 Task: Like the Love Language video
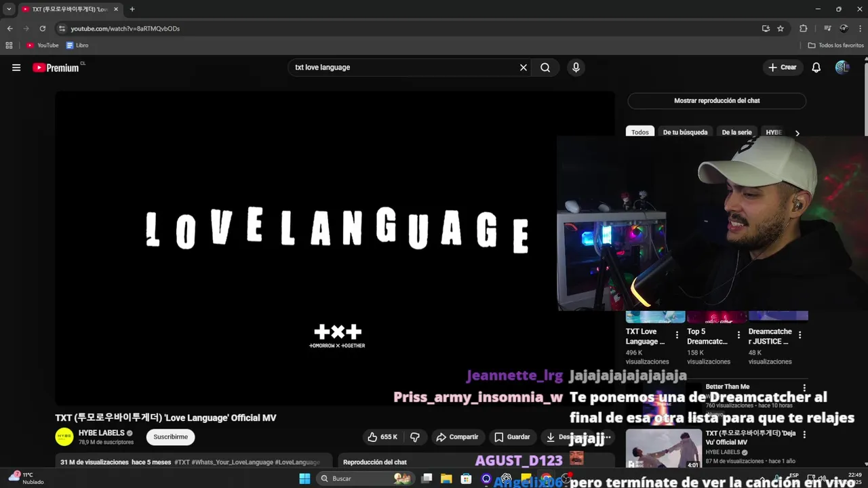point(382,437)
